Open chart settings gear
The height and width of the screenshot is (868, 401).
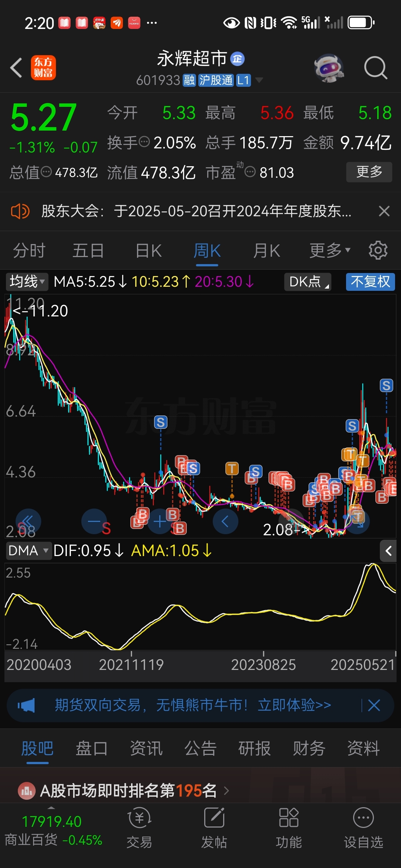[378, 250]
